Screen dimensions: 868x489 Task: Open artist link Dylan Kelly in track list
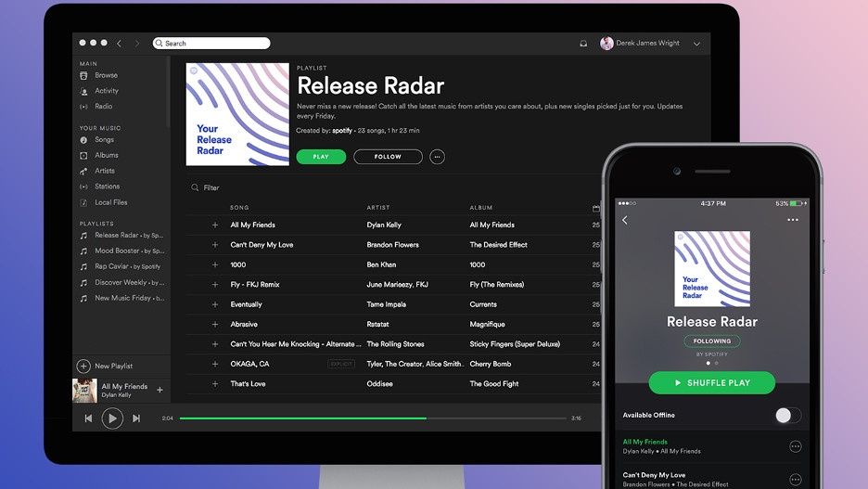pos(384,225)
